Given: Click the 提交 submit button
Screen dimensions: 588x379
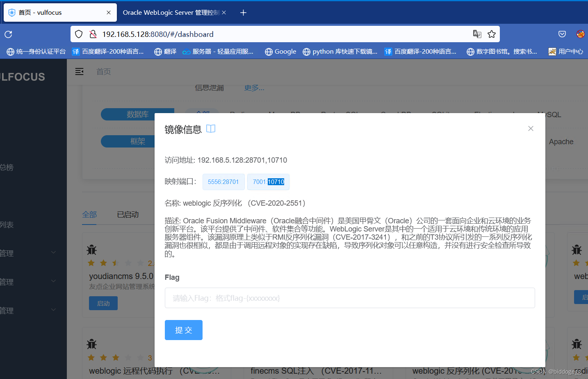Looking at the screenshot, I should pyautogui.click(x=184, y=330).
